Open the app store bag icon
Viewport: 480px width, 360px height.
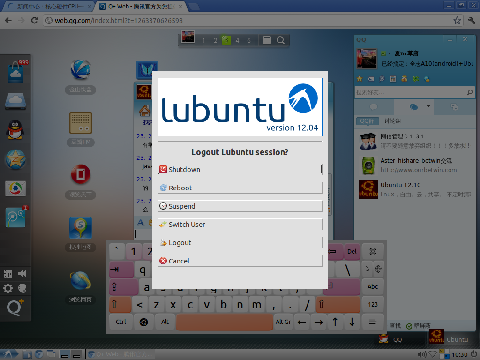16,72
